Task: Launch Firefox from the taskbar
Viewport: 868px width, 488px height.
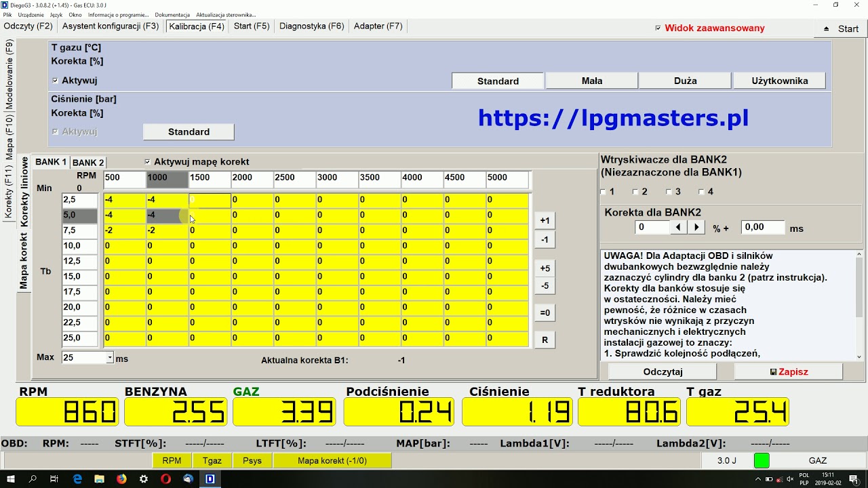Action: (121, 479)
